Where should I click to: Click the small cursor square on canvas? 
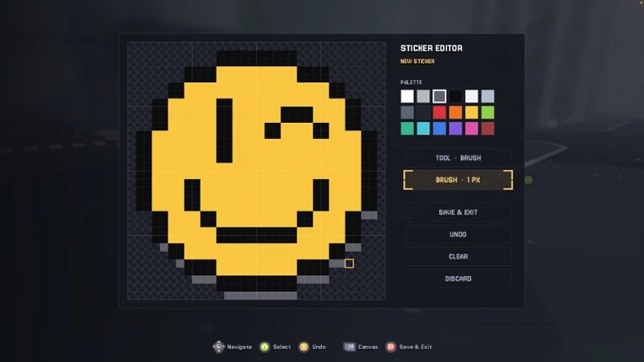point(349,264)
